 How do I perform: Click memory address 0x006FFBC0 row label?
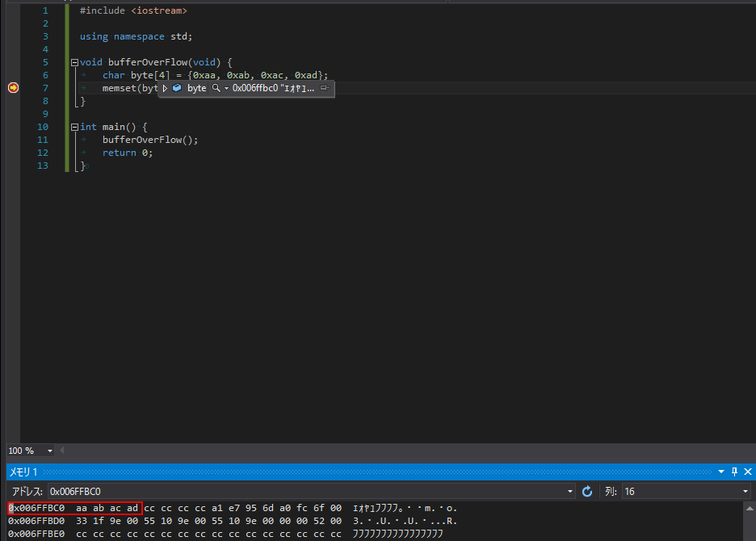coord(36,508)
